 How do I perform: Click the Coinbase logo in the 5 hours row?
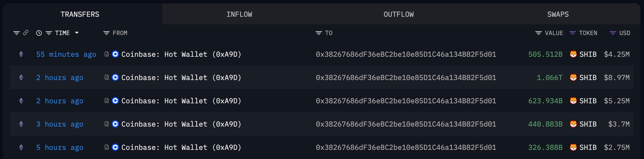tap(115, 147)
